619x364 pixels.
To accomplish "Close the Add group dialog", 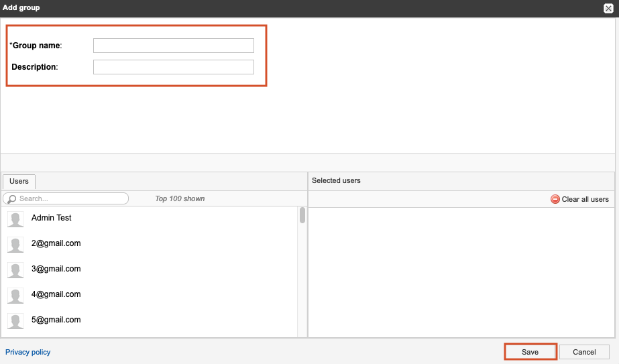I will 608,8.
